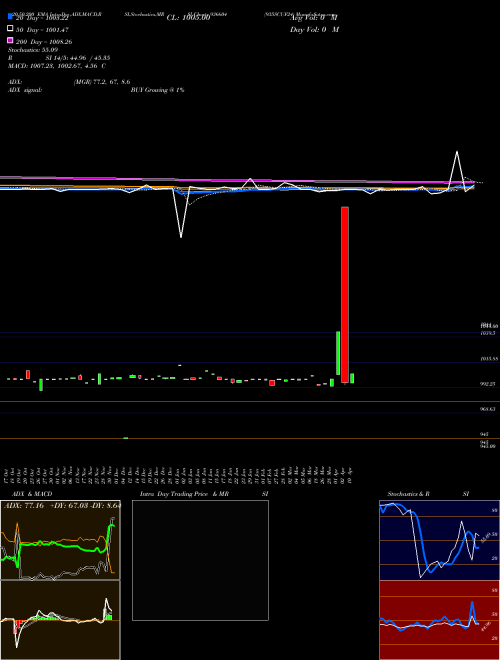Click the 'Avg Vol: 0 M' readout
This screenshot has width=500, height=660.
click(314, 18)
